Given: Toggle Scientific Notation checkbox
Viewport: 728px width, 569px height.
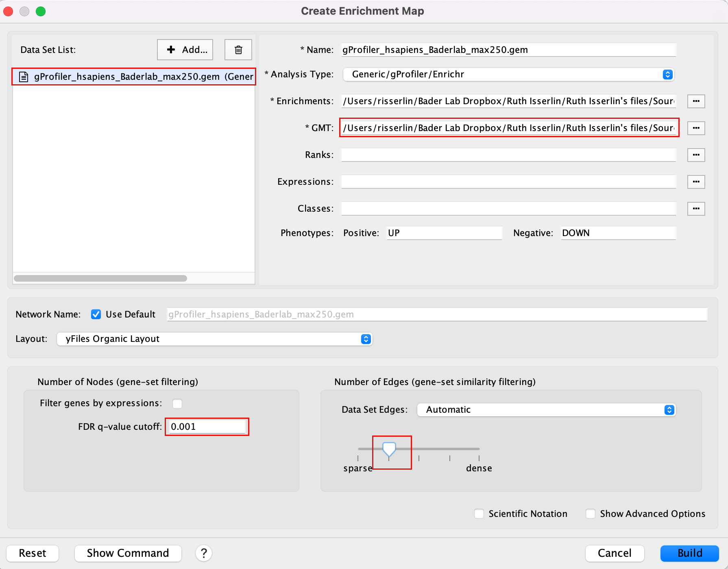Looking at the screenshot, I should (x=479, y=514).
